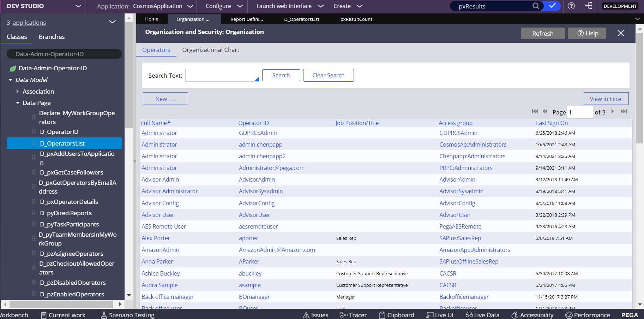Close the Organization landing page with the X
This screenshot has height=319, width=644.
(x=621, y=33)
